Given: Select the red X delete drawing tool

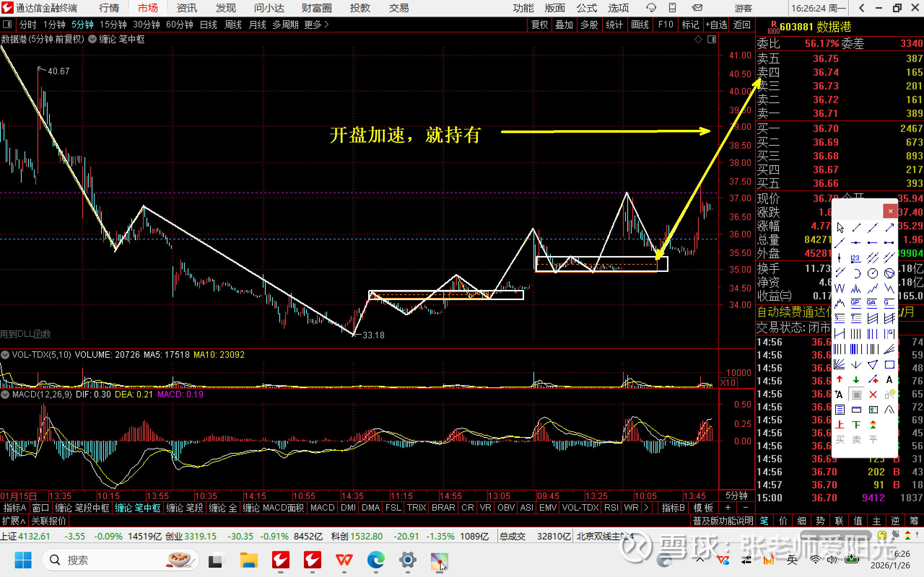Looking at the screenshot, I should coord(873,395).
